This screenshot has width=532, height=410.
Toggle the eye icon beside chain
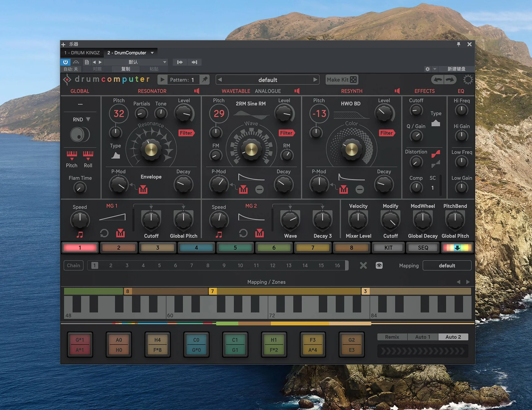tap(379, 266)
